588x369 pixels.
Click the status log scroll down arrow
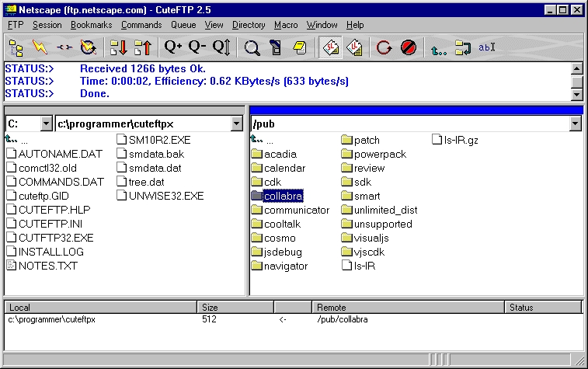[577, 94]
